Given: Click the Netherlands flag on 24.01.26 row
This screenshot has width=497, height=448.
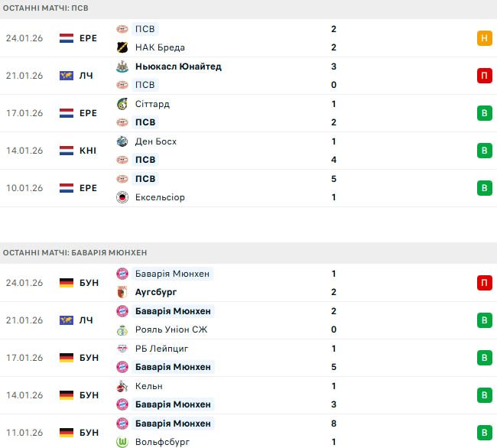Looking at the screenshot, I should click(67, 38).
